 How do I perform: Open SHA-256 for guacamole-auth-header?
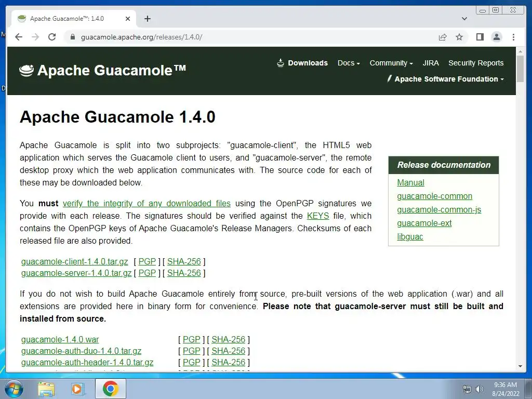point(229,363)
